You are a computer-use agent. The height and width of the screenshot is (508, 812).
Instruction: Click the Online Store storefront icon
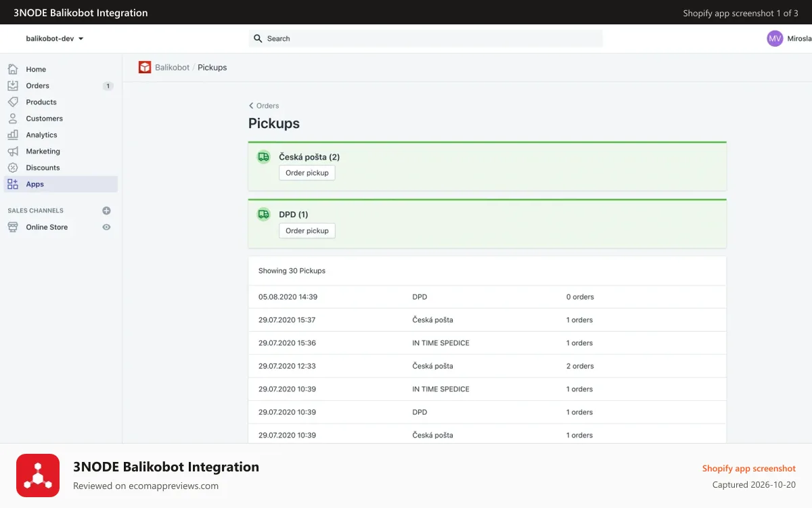pyautogui.click(x=13, y=227)
